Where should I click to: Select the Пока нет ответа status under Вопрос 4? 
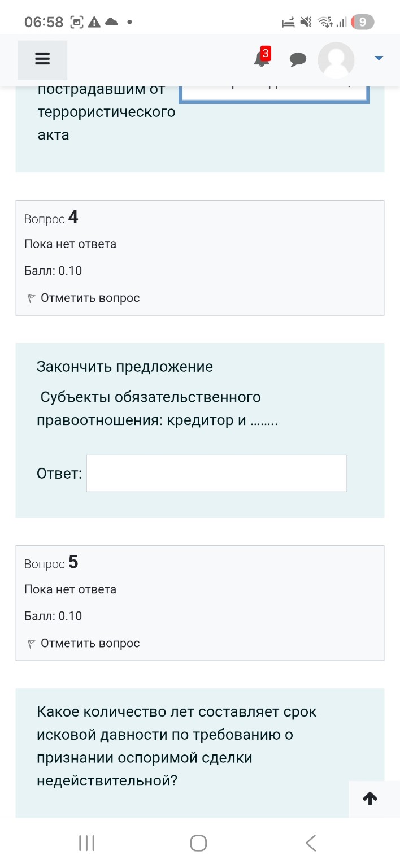tap(70, 244)
